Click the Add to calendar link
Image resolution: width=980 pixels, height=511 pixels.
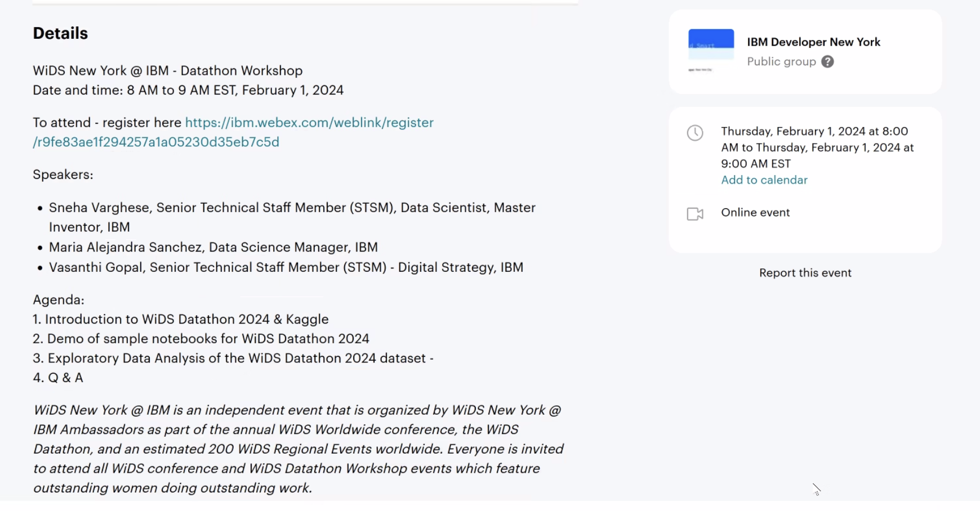[x=764, y=180]
